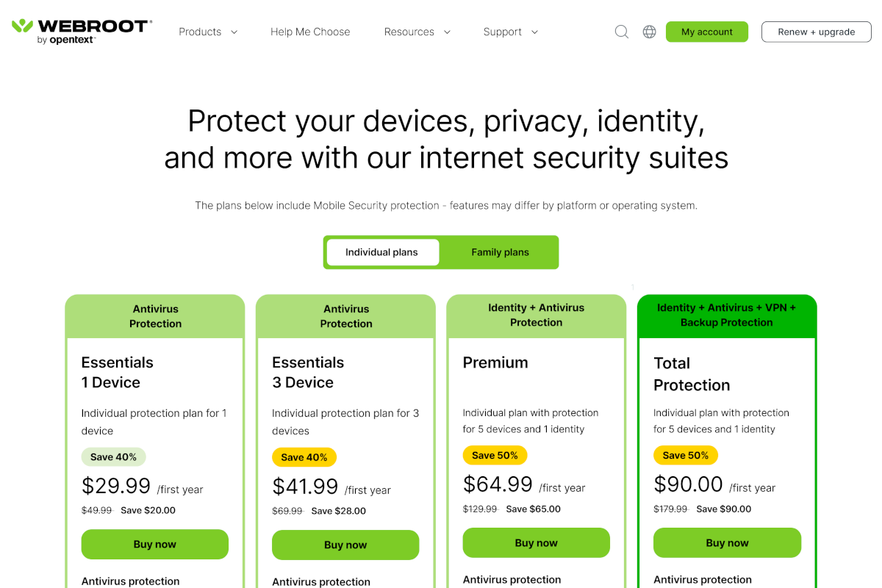The width and height of the screenshot is (882, 588).
Task: Buy the Essentials 1 Device plan
Action: click(154, 545)
